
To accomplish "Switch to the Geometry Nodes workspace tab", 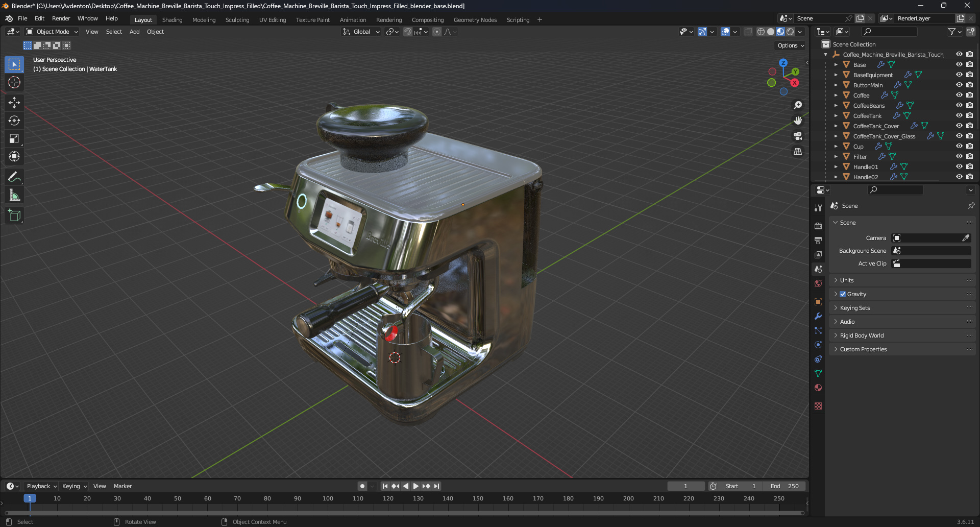I will point(475,20).
